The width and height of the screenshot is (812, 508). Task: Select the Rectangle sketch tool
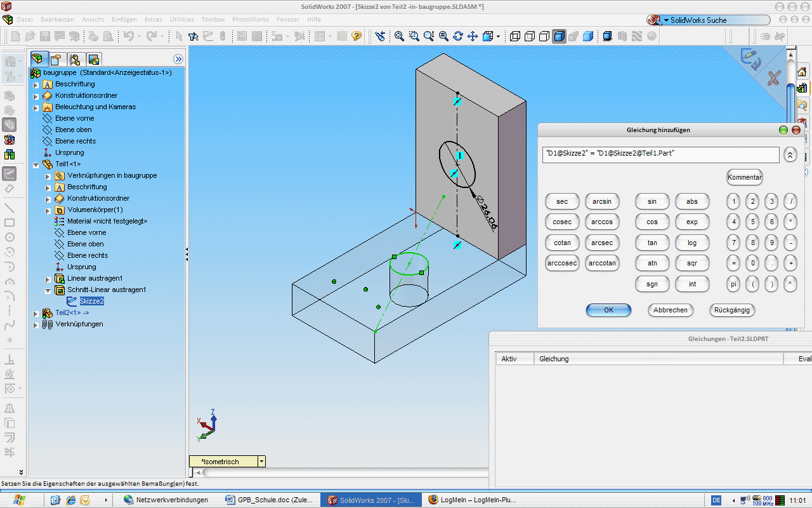click(10, 222)
